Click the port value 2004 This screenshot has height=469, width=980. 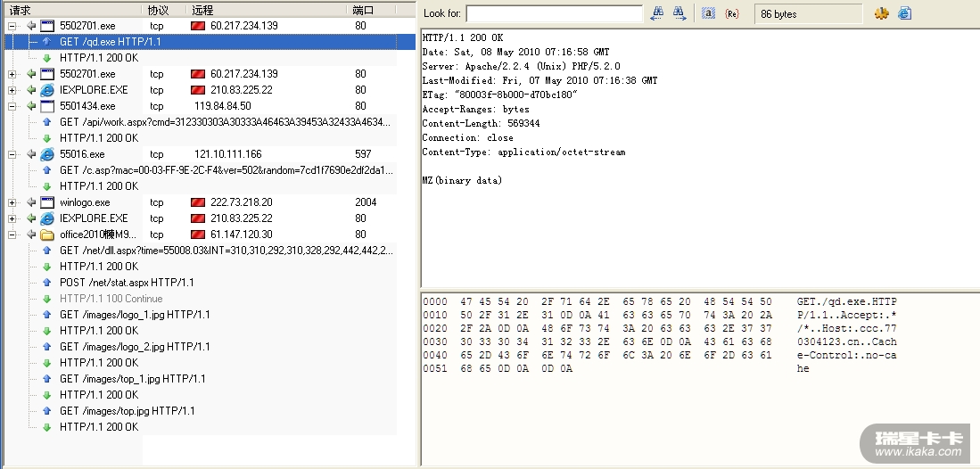[366, 202]
